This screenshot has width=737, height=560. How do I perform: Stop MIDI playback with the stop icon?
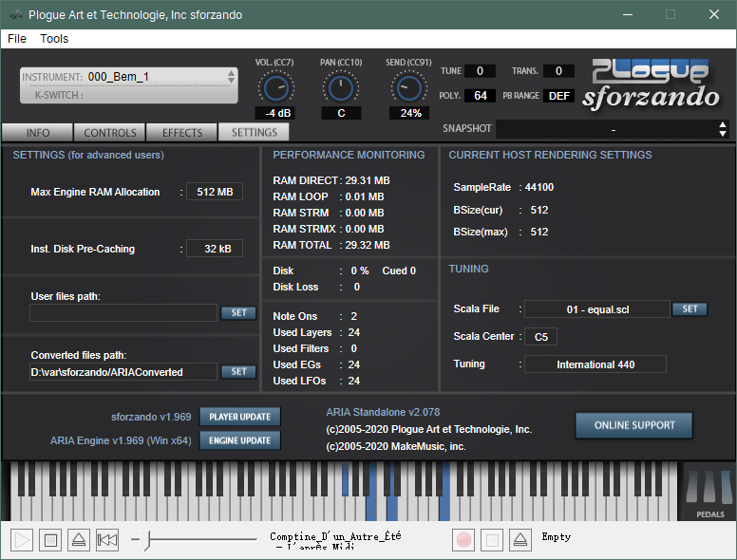[x=50, y=540]
